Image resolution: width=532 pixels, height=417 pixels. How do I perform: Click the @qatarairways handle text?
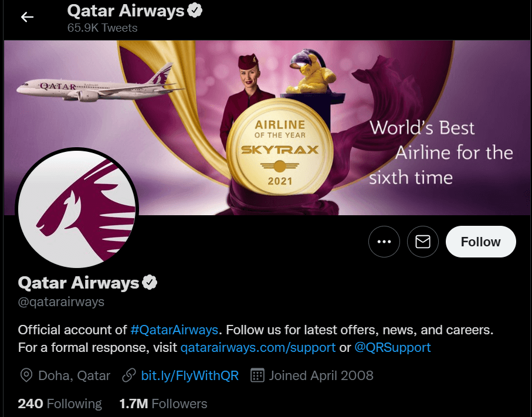click(61, 301)
